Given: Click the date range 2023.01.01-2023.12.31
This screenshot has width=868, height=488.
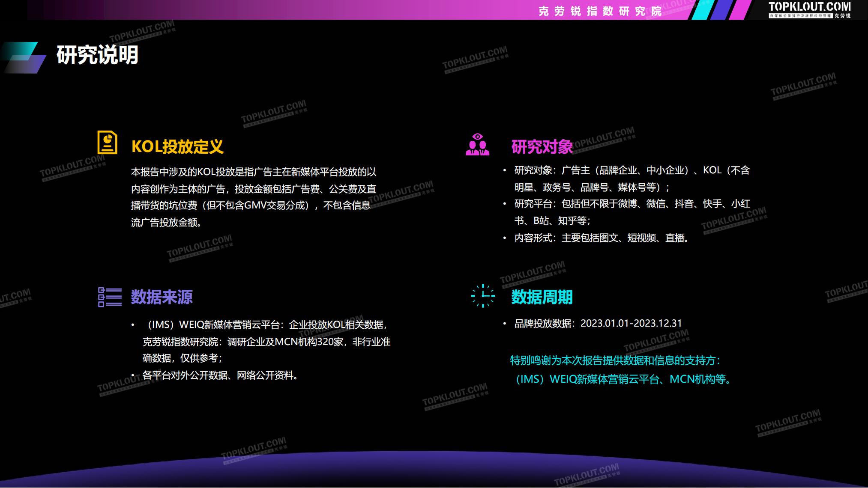Looking at the screenshot, I should [631, 323].
